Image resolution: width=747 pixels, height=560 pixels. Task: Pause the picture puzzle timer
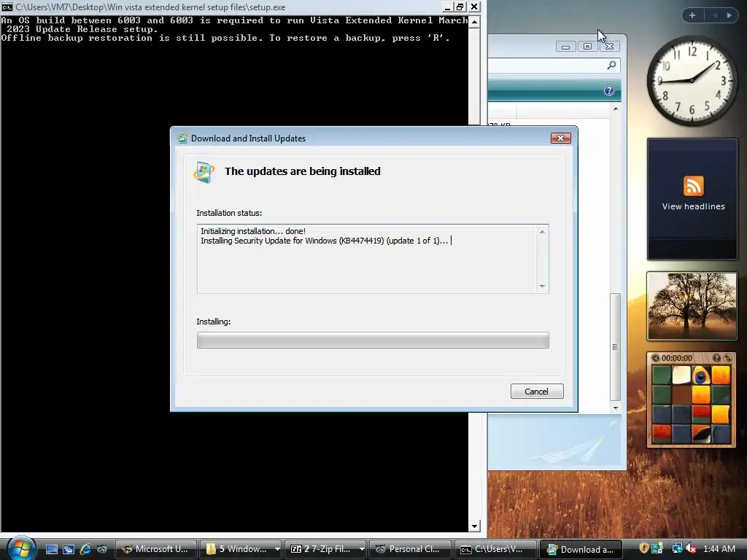pyautogui.click(x=656, y=358)
